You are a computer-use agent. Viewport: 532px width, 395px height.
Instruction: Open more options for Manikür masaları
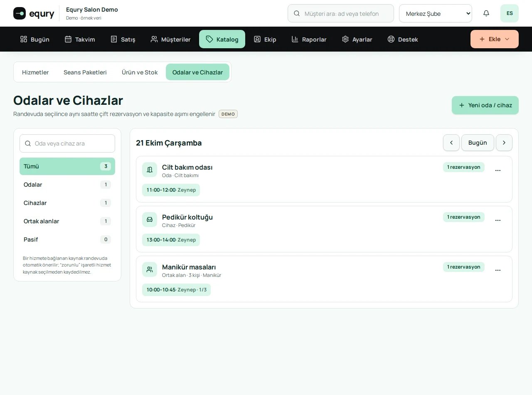(x=498, y=270)
